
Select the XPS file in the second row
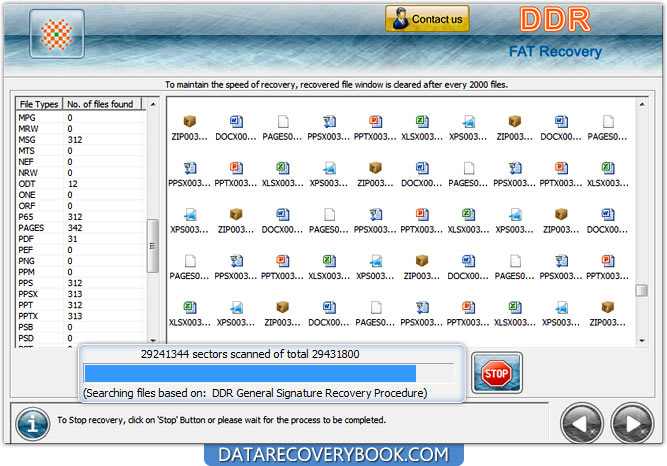click(x=328, y=174)
